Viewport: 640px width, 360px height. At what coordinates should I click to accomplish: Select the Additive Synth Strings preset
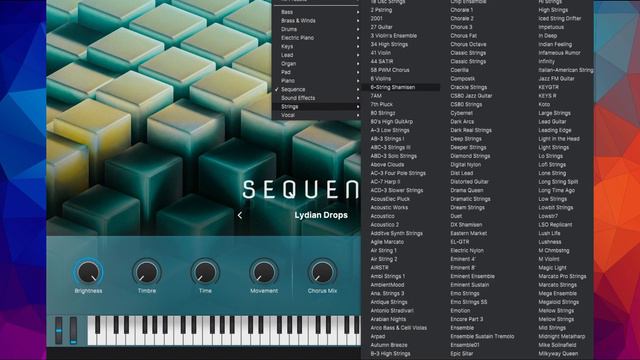(x=396, y=233)
